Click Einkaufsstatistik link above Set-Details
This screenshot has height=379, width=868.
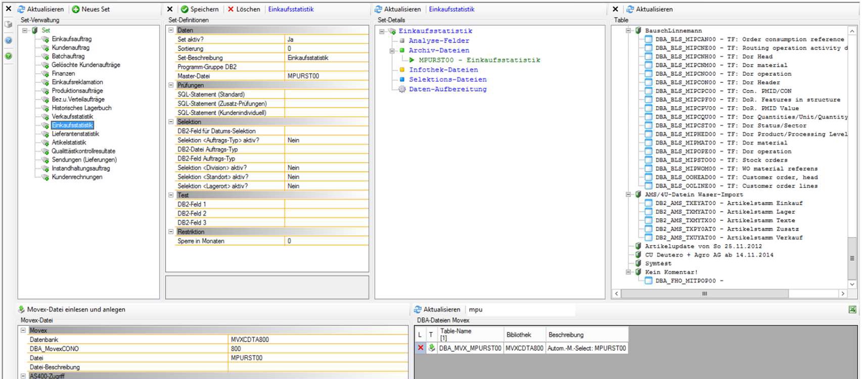[x=451, y=9]
